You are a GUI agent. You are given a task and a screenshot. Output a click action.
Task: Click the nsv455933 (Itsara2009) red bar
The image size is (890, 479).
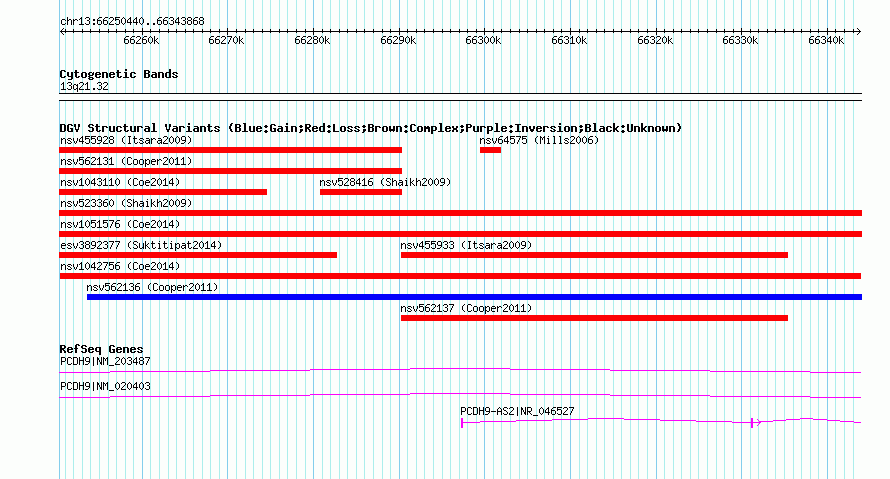(594, 255)
